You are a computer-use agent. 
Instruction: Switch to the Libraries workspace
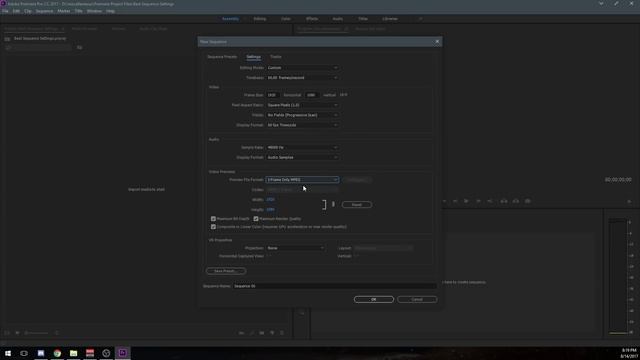[390, 19]
